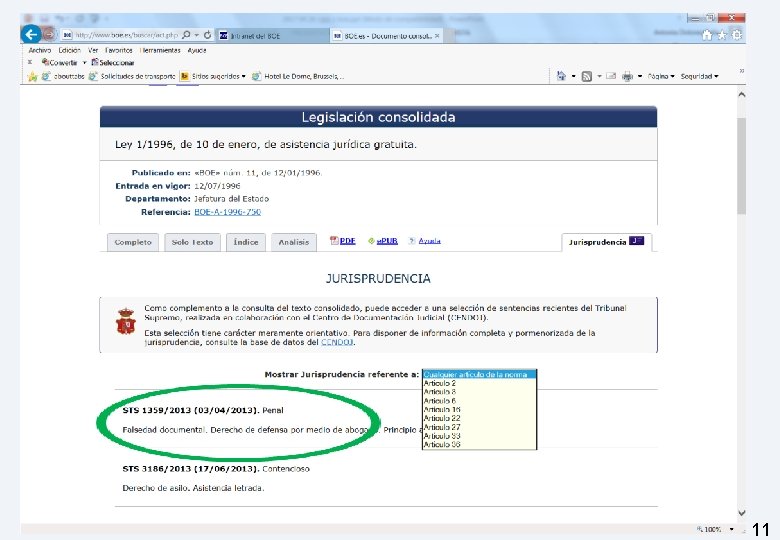
Task: Choose 'Artículo 36' in the list
Action: tap(480, 445)
